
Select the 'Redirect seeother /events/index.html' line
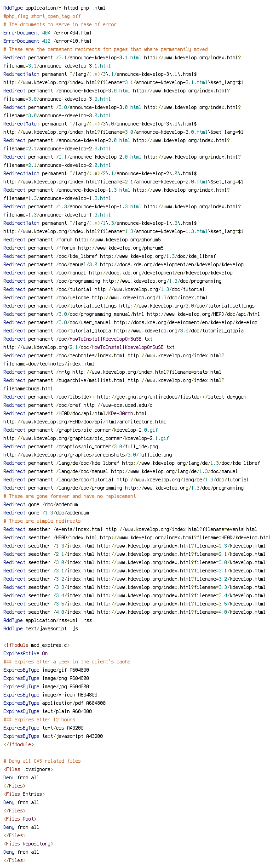130,529
